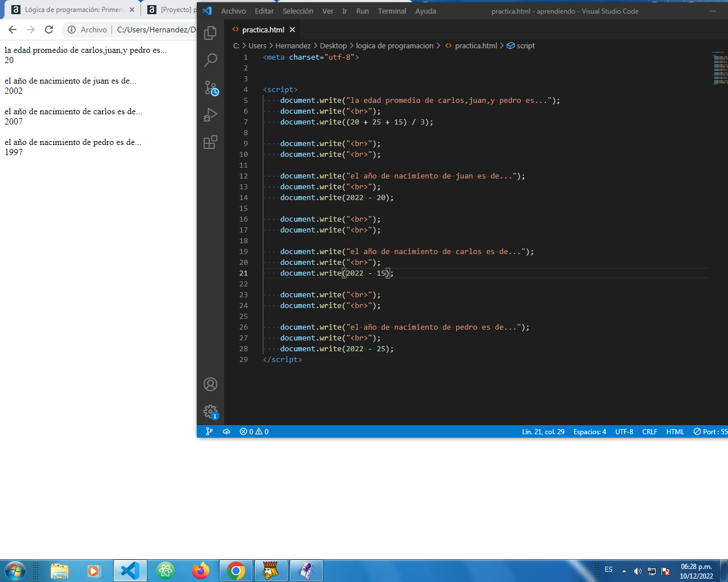Click the site info icon beside Archivo

coord(72,30)
